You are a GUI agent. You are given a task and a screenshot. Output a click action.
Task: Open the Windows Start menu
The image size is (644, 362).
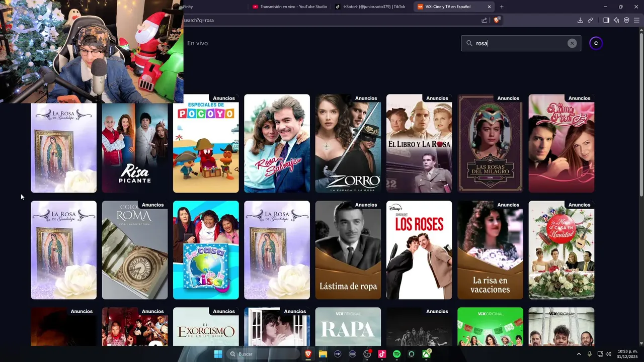coord(218,354)
